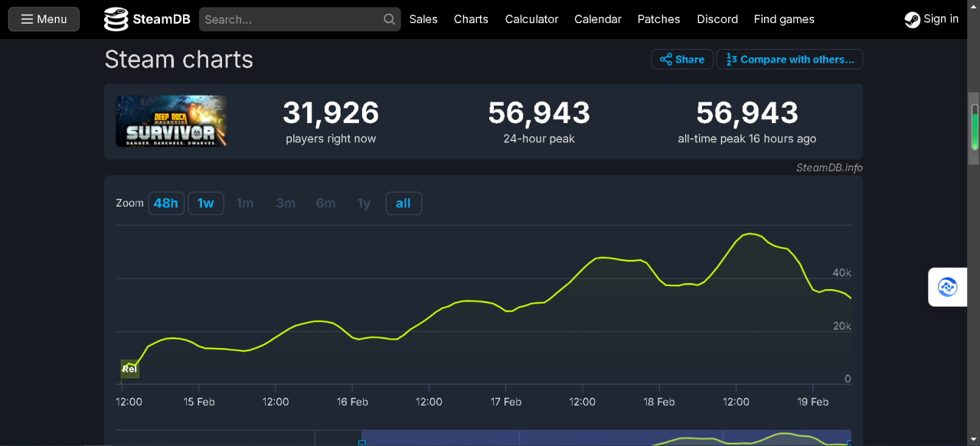The image size is (980, 446).
Task: Open the Patches page
Action: (659, 19)
